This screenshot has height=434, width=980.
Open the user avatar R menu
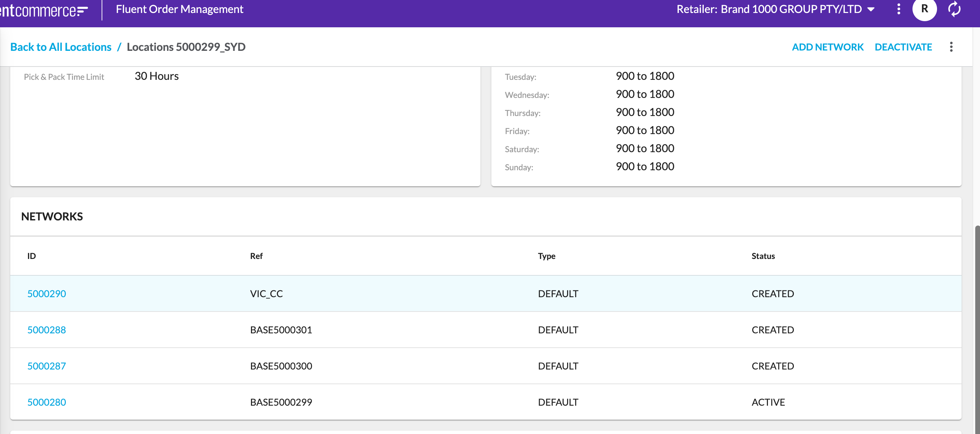924,9
